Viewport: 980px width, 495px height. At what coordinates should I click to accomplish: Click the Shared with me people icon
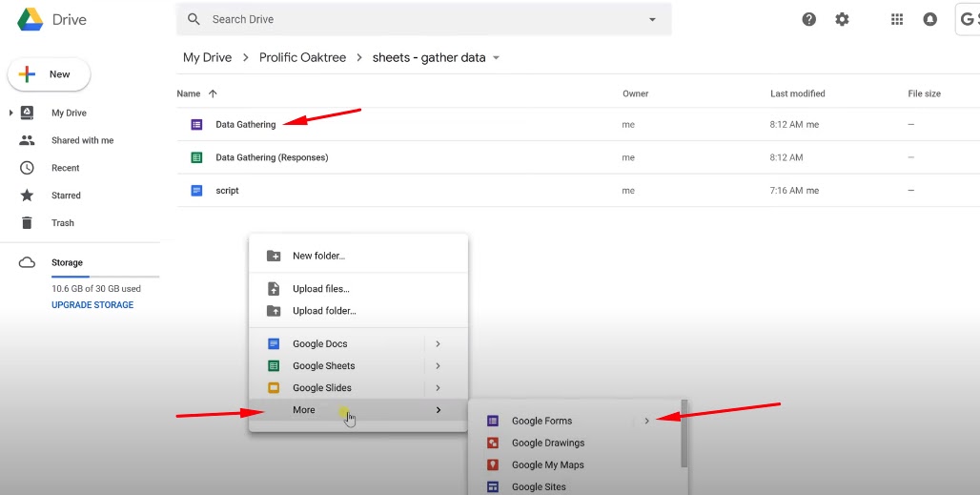(x=27, y=140)
